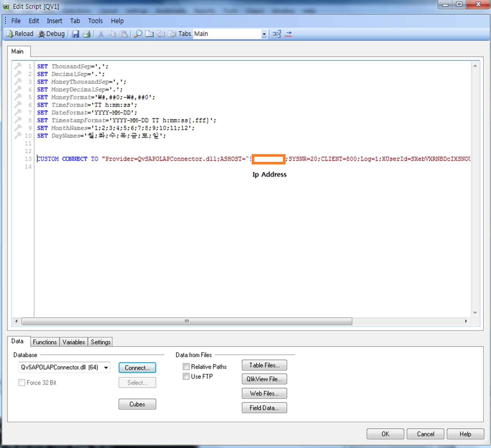Click the Web Files... button
The width and height of the screenshot is (491, 448).
click(x=264, y=393)
